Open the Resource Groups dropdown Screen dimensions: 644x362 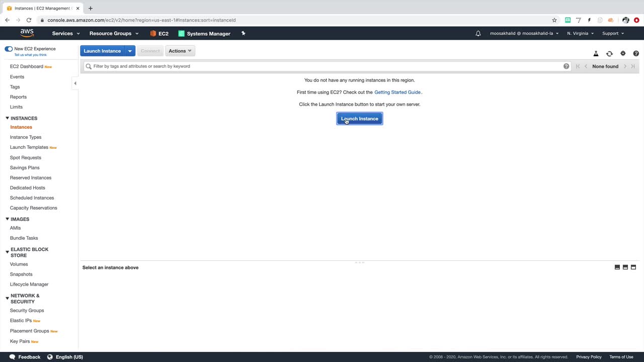(x=114, y=34)
